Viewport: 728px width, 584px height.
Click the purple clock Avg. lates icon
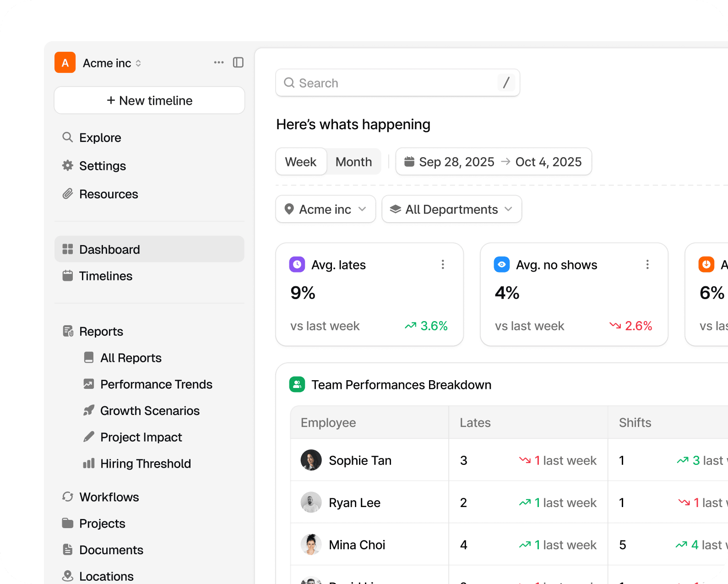coord(297,265)
